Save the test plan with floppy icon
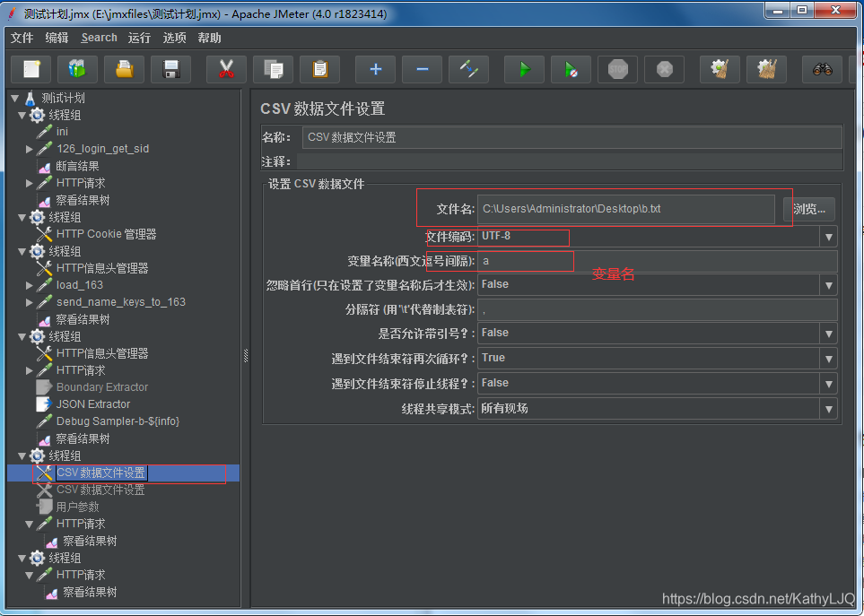 171,69
